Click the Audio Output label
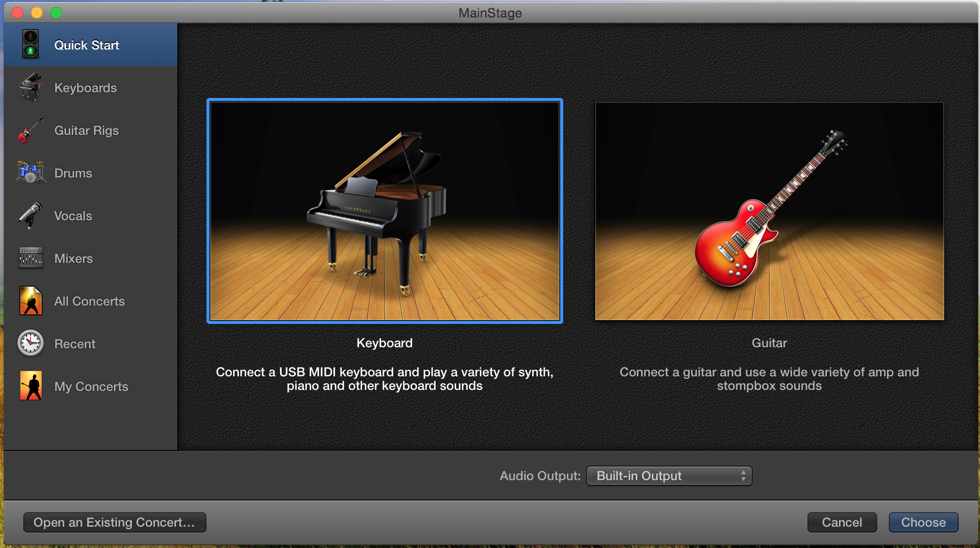 540,476
